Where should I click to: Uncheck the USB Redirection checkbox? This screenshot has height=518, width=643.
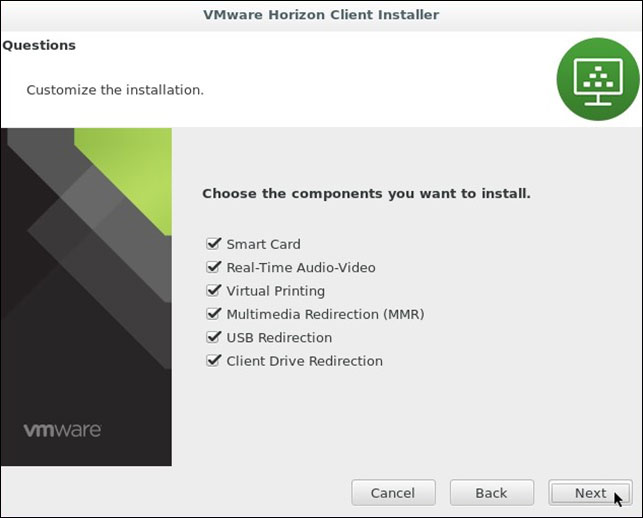213,338
